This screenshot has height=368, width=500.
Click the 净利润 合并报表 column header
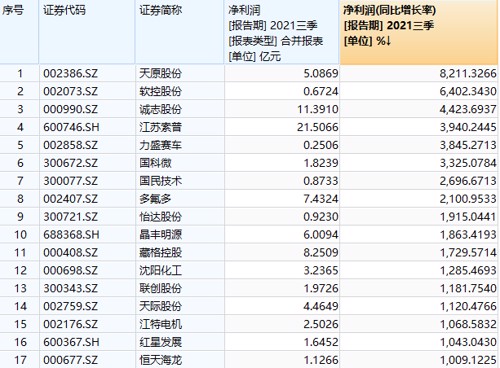(282, 32)
